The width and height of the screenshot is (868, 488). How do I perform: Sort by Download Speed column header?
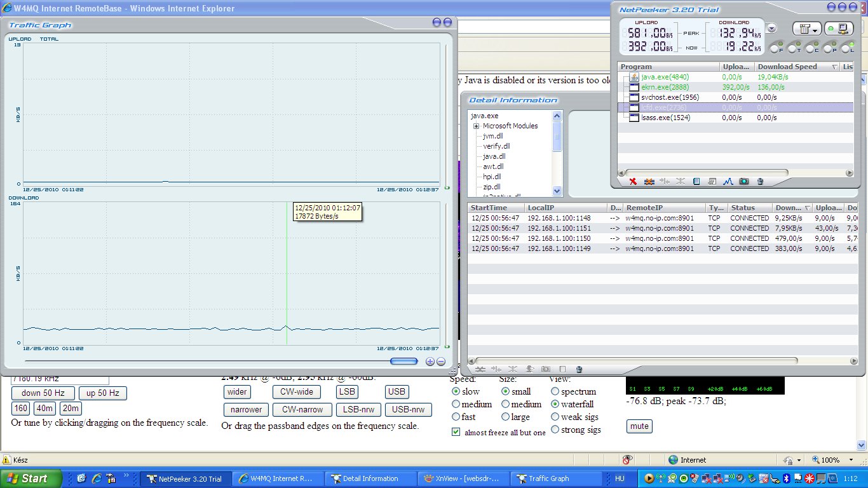(x=797, y=67)
